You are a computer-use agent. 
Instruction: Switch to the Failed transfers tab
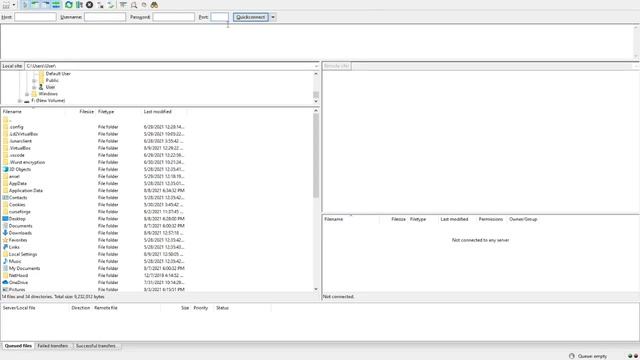53,346
